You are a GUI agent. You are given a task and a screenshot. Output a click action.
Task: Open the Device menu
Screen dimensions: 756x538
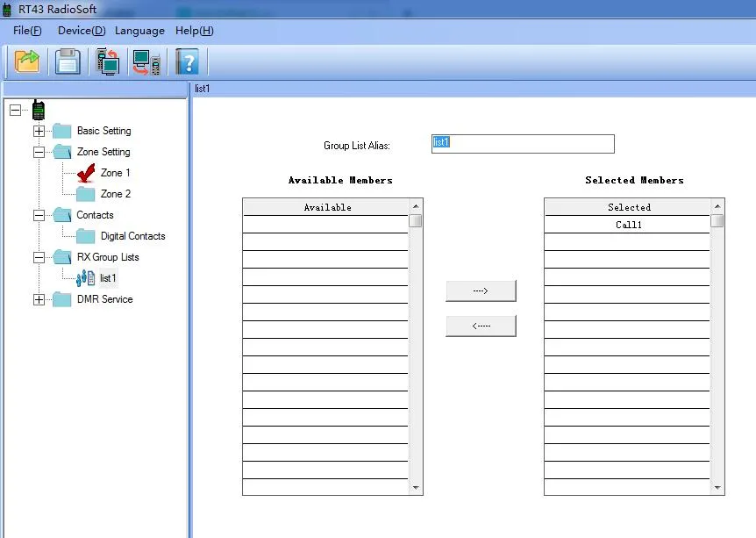coord(81,31)
